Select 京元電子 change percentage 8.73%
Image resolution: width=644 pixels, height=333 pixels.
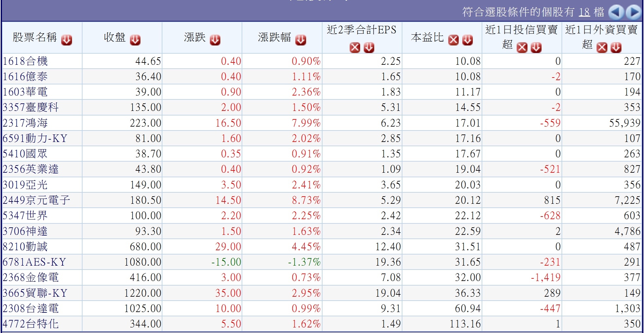(x=306, y=200)
